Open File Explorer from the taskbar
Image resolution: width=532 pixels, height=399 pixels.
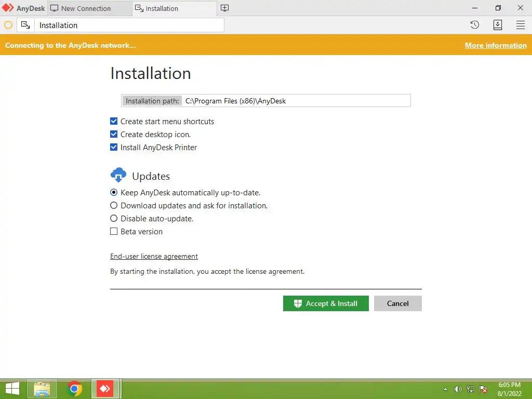[x=42, y=389]
